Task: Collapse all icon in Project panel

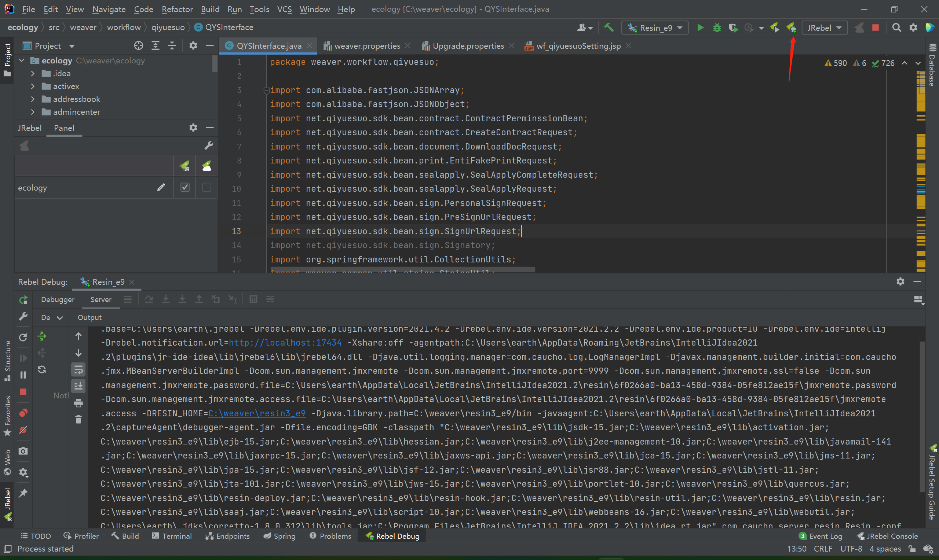Action: coord(172,46)
